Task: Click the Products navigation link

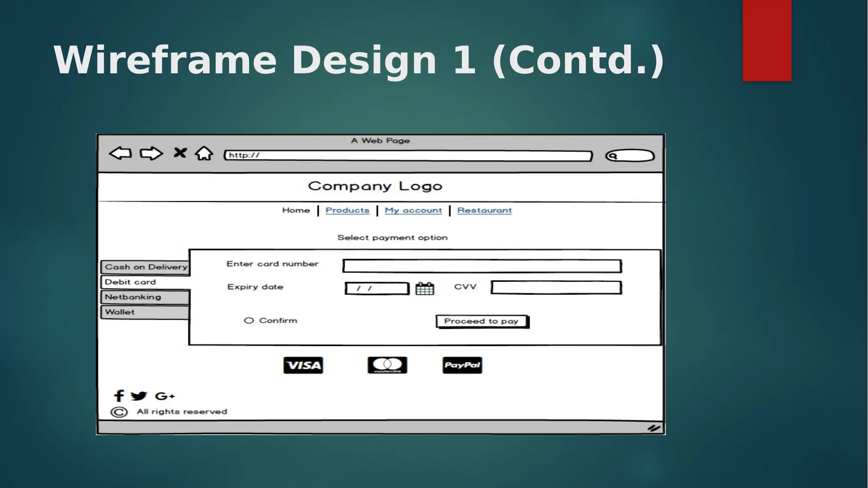Action: (347, 210)
